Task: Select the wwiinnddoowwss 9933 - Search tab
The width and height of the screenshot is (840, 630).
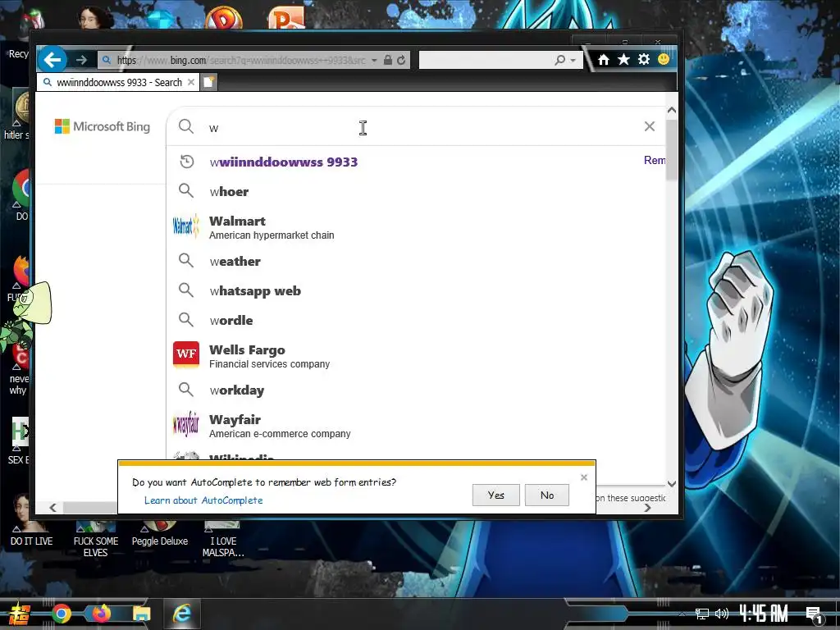Action: click(x=119, y=83)
